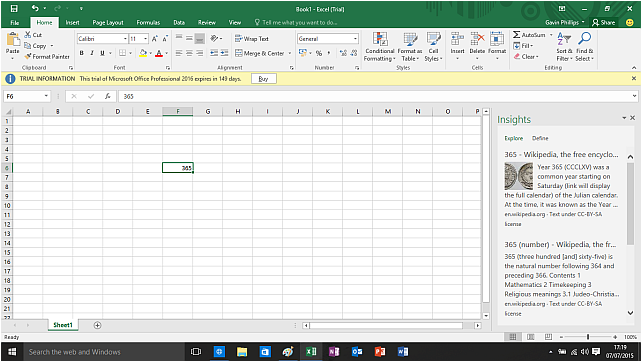Select bottom vertical alignment

click(x=199, y=38)
